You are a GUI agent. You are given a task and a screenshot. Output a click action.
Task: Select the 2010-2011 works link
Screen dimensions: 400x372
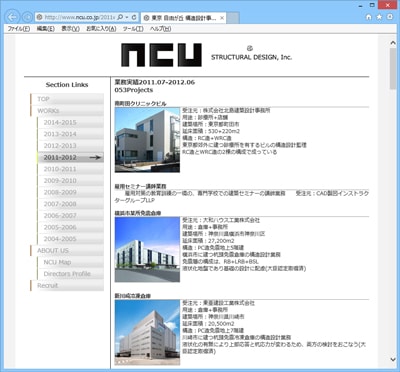pyautogui.click(x=70, y=169)
